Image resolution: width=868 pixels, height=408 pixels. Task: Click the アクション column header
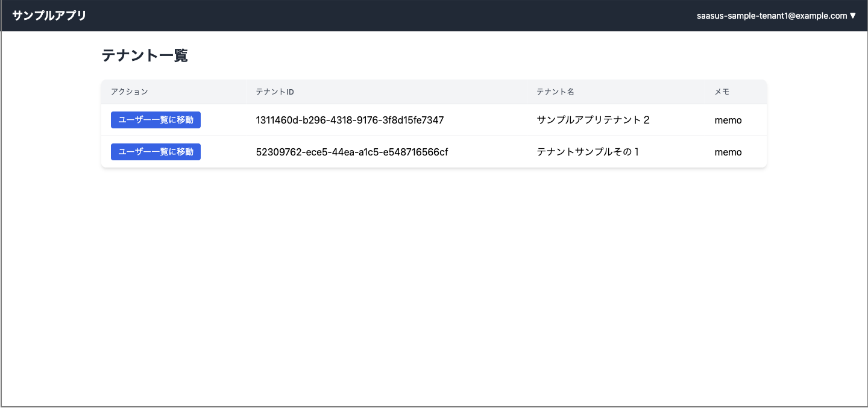[x=129, y=92]
